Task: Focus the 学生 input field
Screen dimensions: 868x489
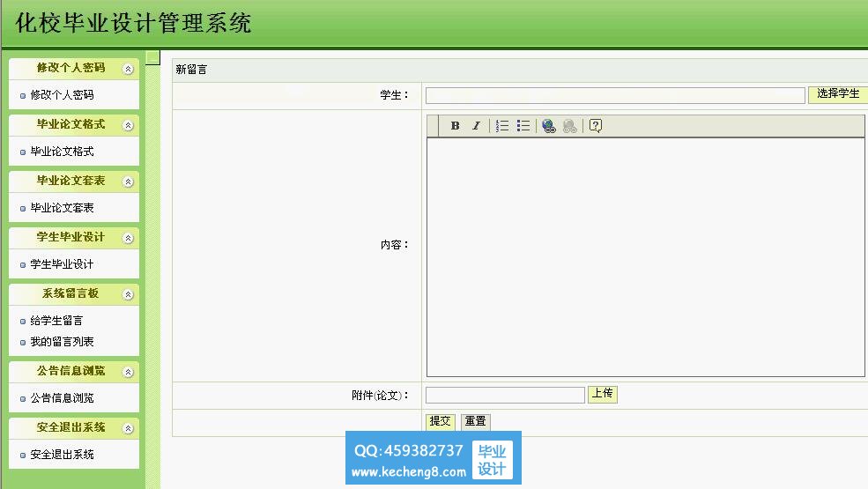Action: tap(615, 95)
